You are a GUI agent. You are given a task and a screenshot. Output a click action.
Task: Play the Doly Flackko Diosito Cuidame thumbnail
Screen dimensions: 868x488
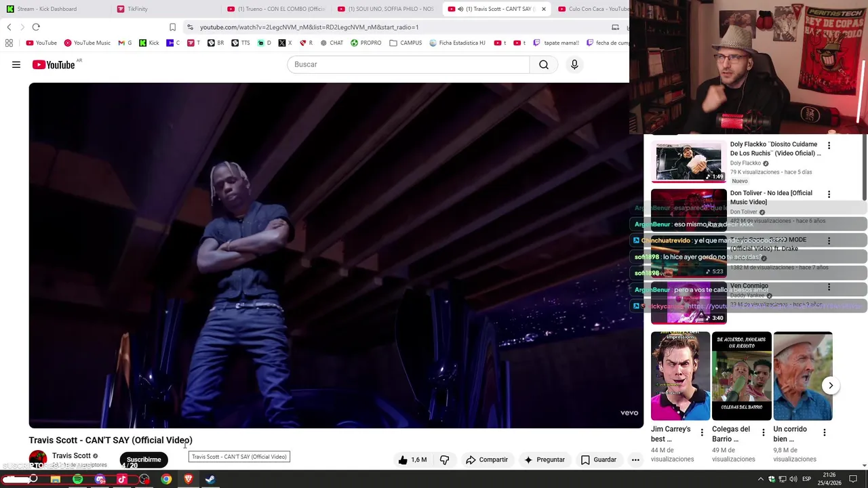coord(688,161)
